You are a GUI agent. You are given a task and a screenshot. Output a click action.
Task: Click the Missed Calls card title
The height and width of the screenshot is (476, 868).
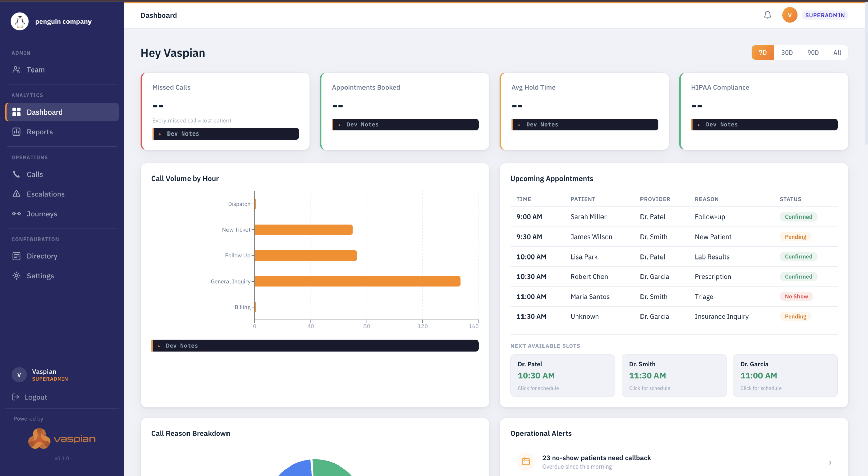pyautogui.click(x=171, y=87)
